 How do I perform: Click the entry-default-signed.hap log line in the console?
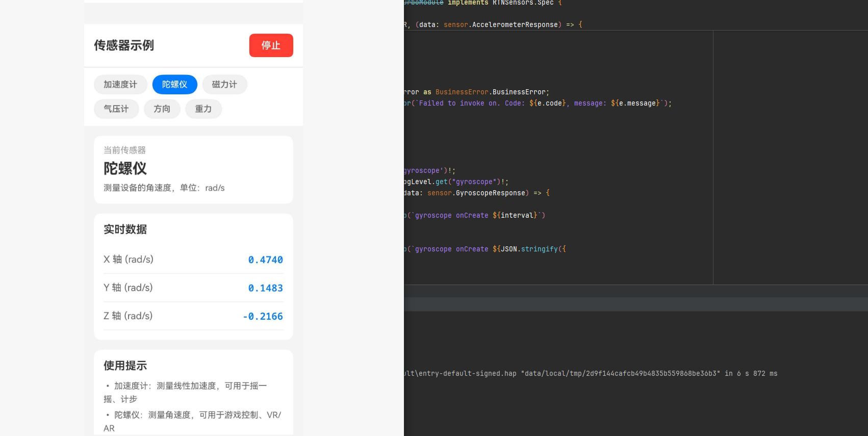(591, 373)
